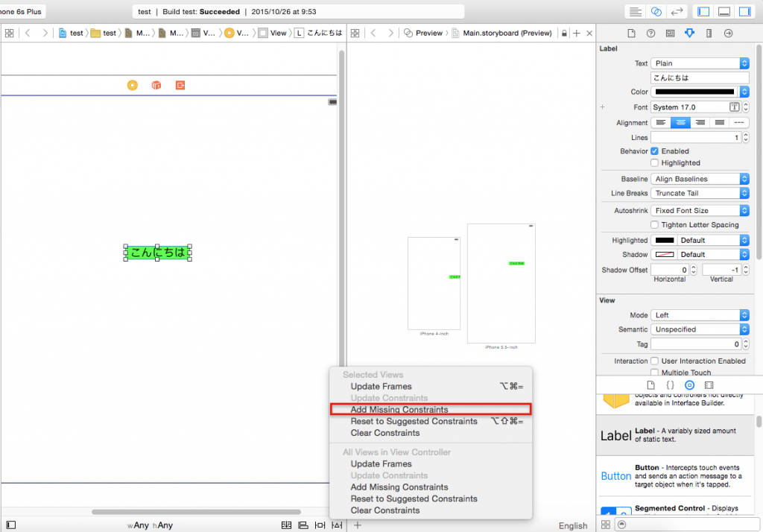Open the Line Breaks Truncate Tail dropdown

coord(700,193)
